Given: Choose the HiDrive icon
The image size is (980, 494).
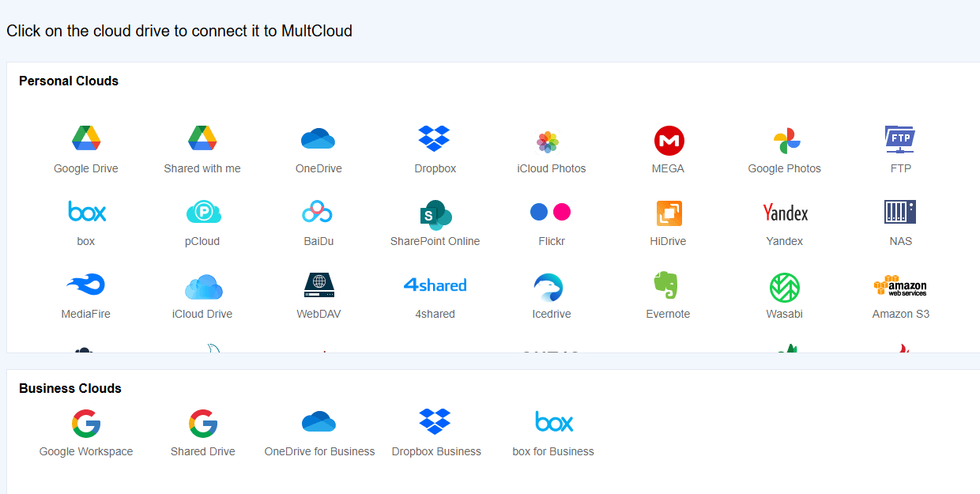Looking at the screenshot, I should click(x=669, y=213).
